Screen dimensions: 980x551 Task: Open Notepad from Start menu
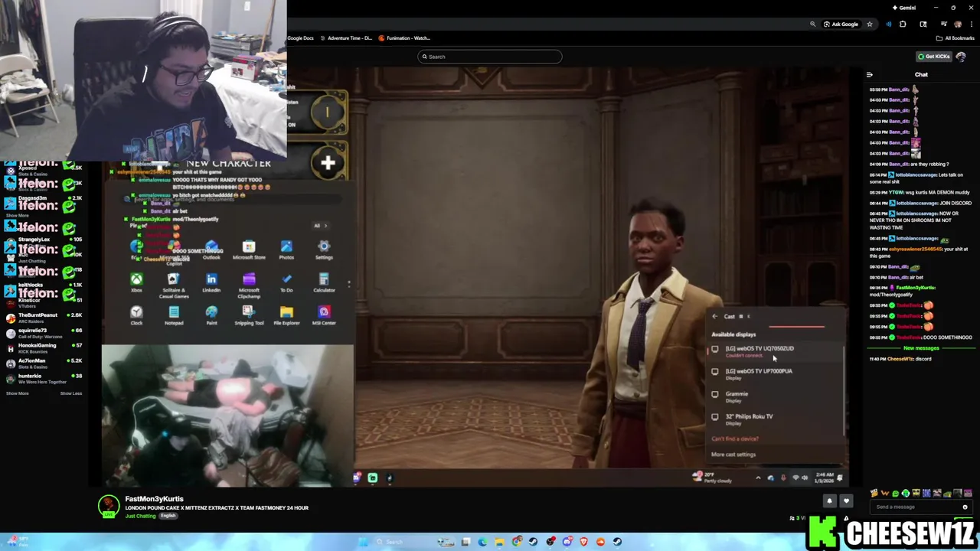coord(174,315)
